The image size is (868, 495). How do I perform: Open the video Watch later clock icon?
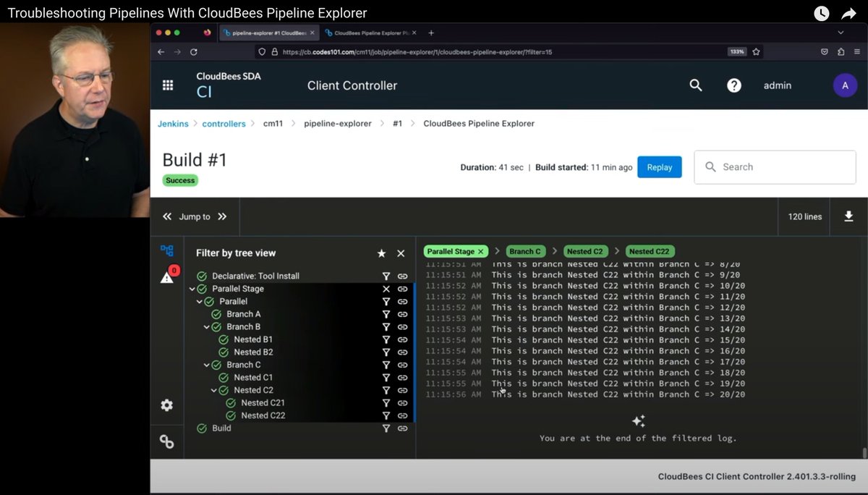click(822, 13)
